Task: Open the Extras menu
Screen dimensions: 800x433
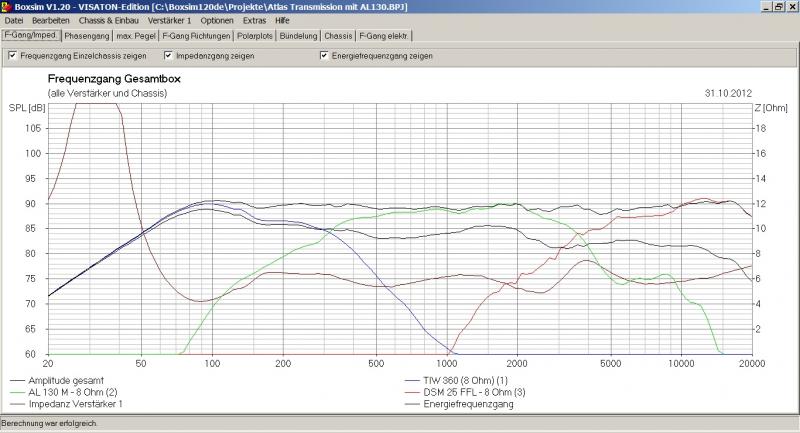Action: pyautogui.click(x=254, y=20)
